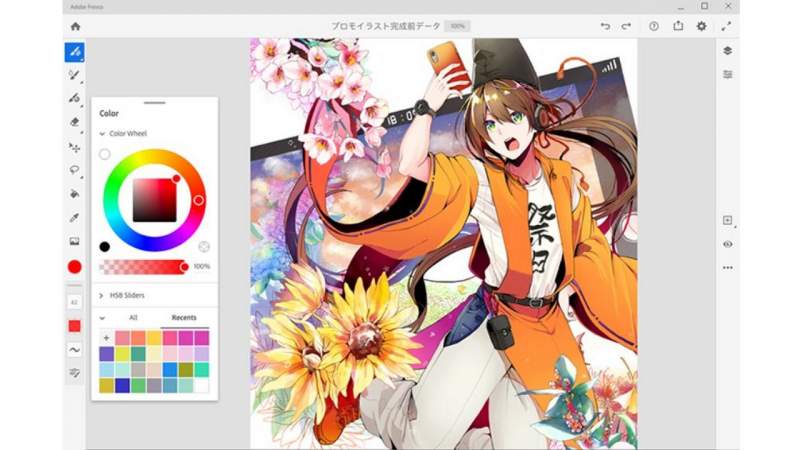Click the red color chip in toolbar

[74, 267]
